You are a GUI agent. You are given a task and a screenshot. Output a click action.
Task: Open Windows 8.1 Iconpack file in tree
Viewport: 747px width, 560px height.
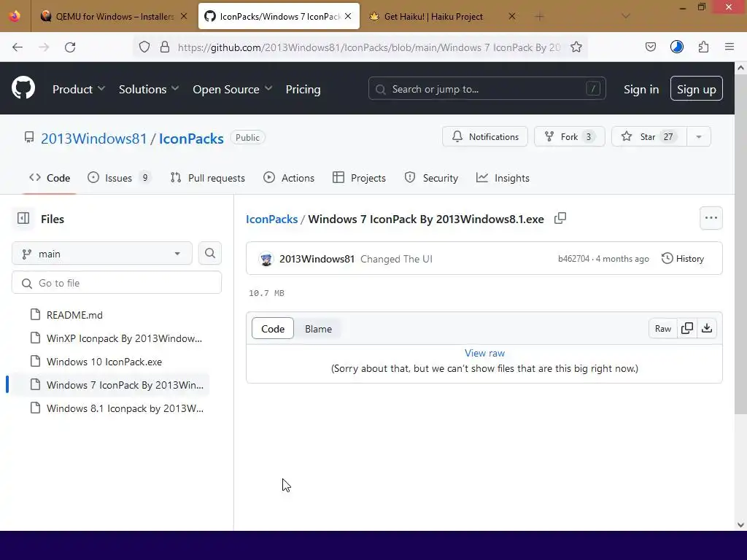coord(125,408)
